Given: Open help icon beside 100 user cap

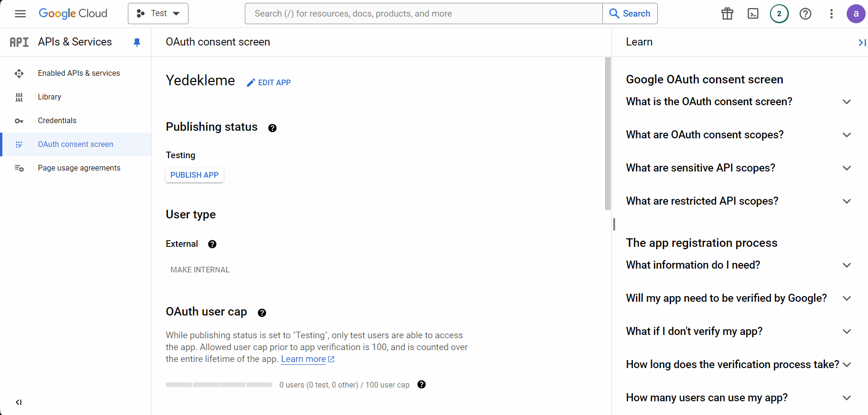Looking at the screenshot, I should tap(421, 385).
